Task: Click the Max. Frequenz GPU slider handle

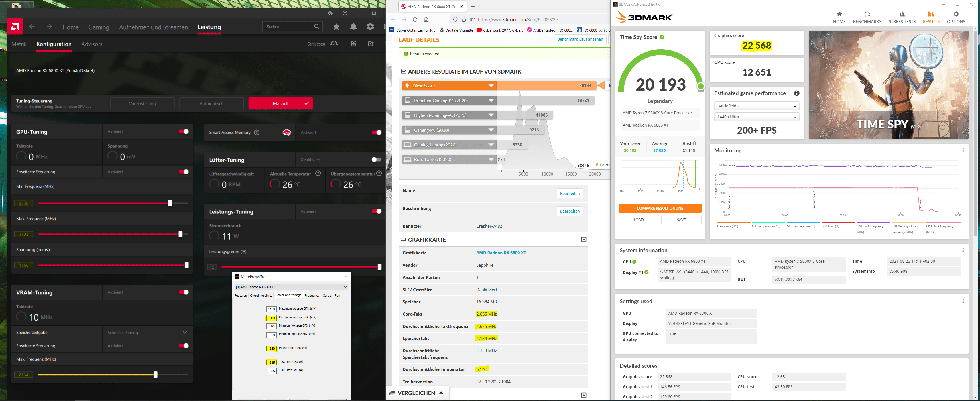Action: pyautogui.click(x=181, y=234)
